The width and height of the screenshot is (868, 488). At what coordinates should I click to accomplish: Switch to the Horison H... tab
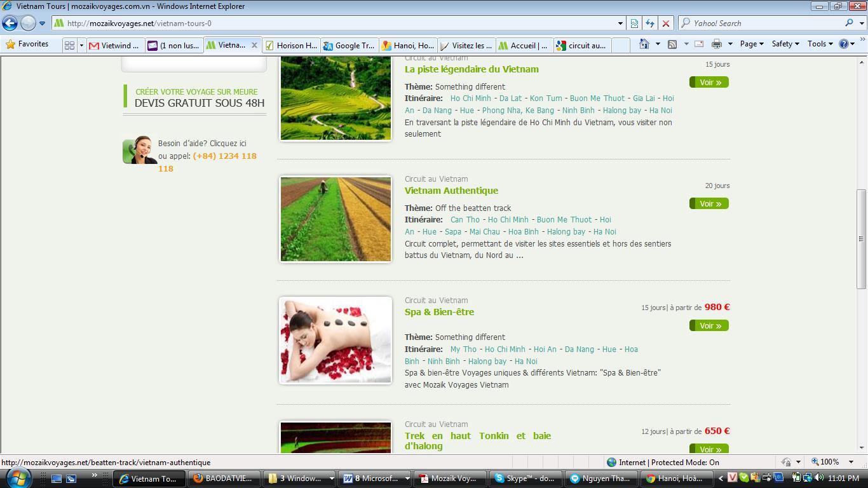[x=291, y=45]
